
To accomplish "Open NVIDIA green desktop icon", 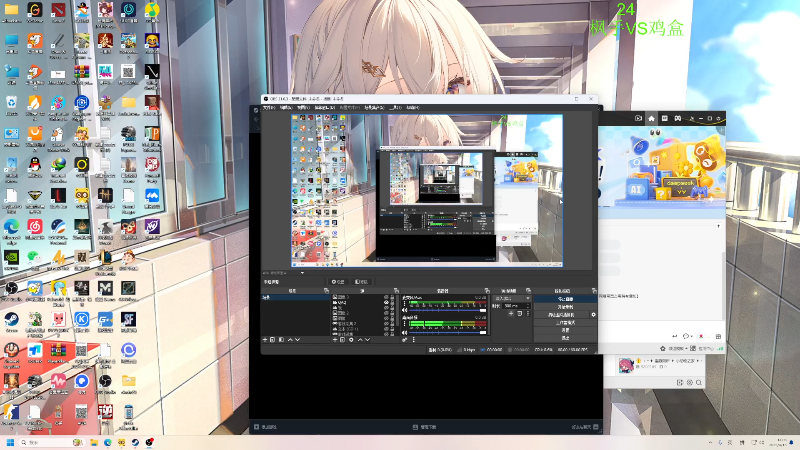I will [x=11, y=258].
